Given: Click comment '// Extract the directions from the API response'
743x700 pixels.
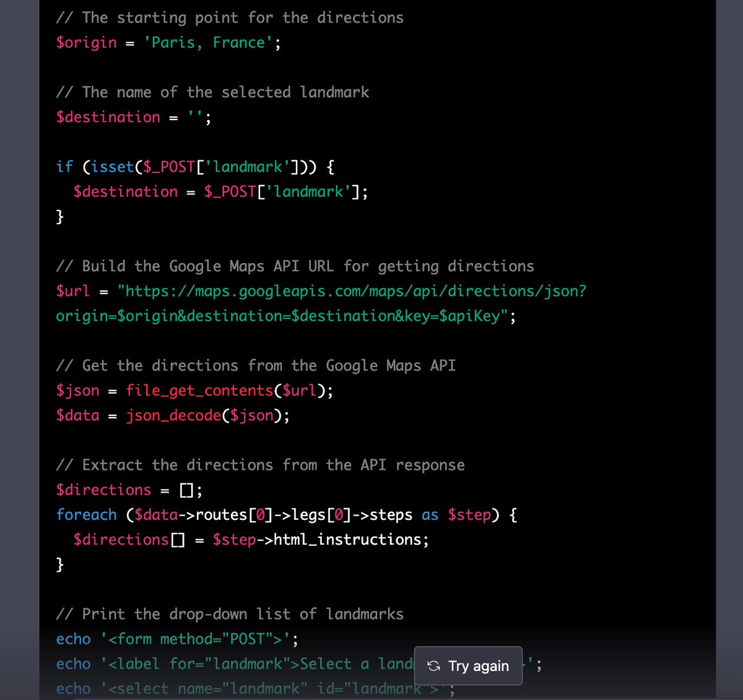Looking at the screenshot, I should tap(260, 465).
